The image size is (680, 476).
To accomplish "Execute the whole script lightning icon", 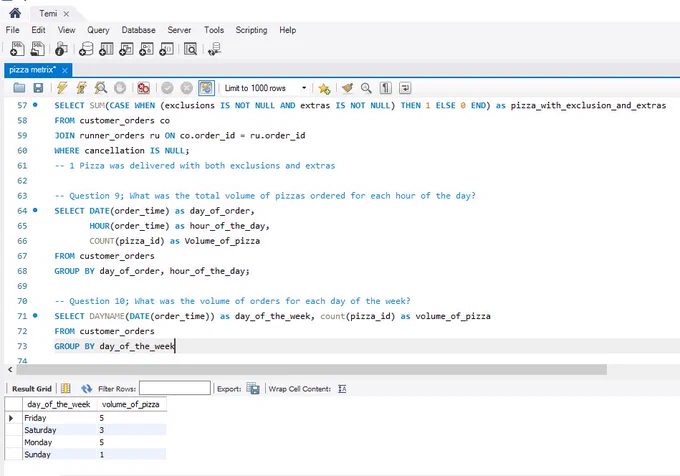I will coord(62,88).
